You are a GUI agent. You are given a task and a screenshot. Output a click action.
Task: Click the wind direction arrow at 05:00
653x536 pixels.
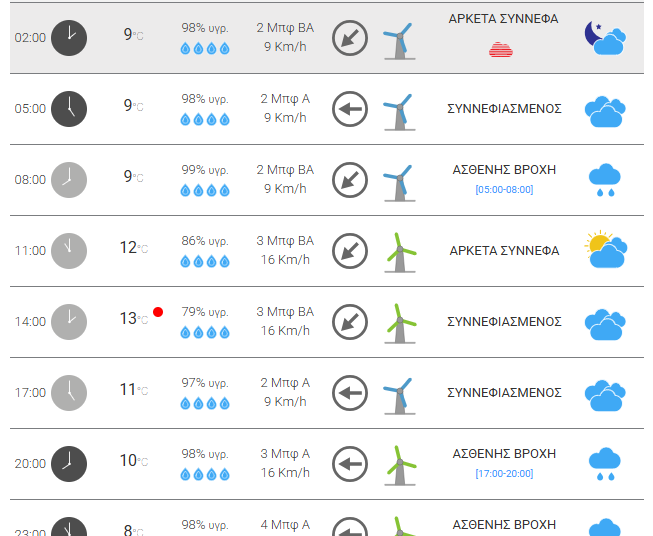[350, 108]
